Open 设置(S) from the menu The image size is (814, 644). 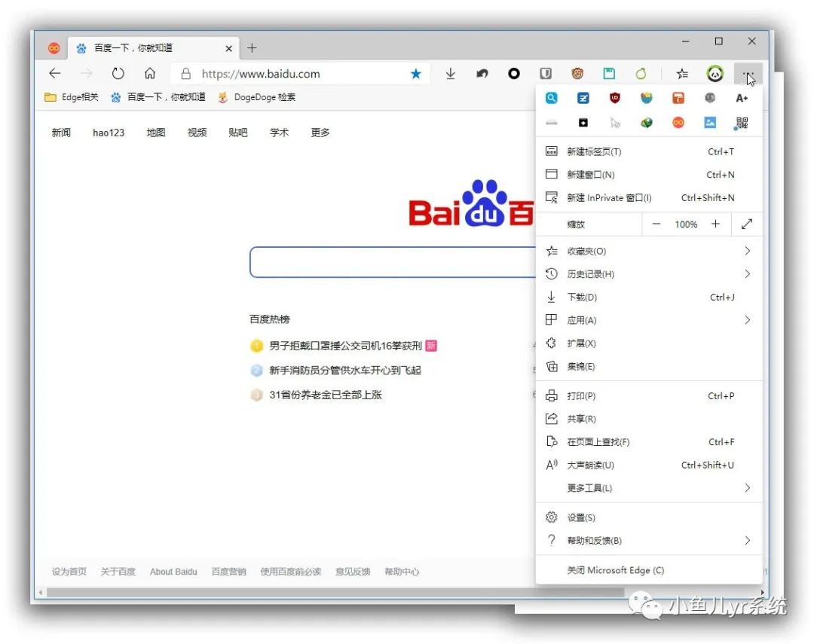[x=649, y=517]
